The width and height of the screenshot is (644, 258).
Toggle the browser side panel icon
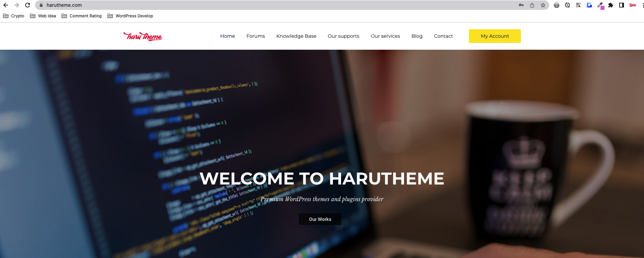pyautogui.click(x=622, y=5)
